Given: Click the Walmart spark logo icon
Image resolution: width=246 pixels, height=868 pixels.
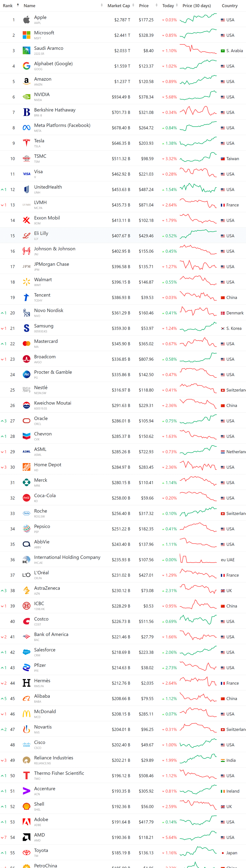Looking at the screenshot, I should pos(26,282).
